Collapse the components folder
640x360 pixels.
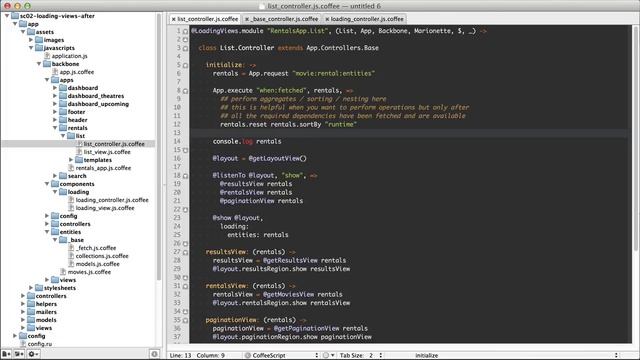point(47,184)
